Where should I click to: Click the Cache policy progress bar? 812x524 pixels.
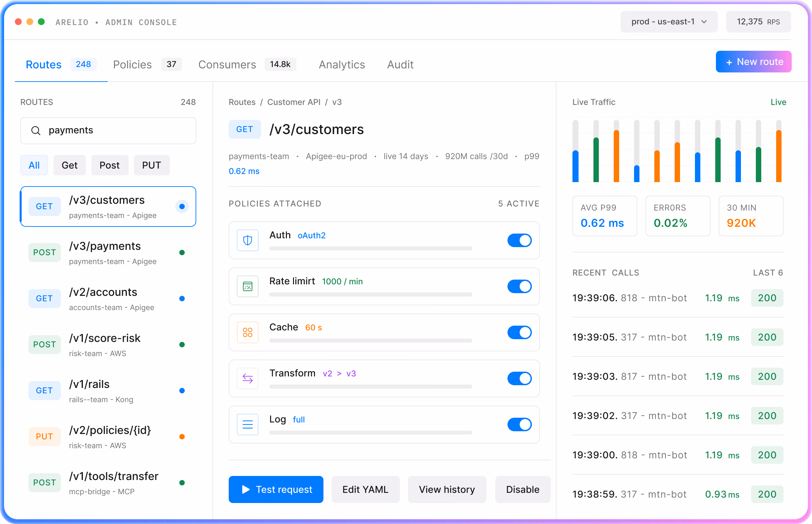[370, 341]
